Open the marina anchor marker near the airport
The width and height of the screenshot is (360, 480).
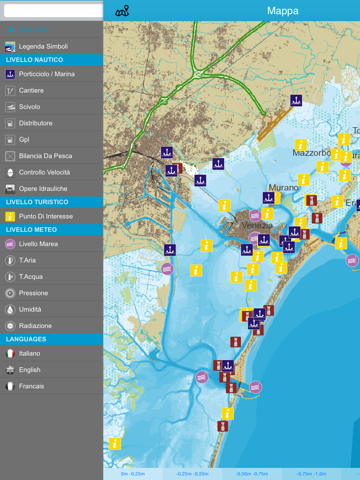point(296,100)
